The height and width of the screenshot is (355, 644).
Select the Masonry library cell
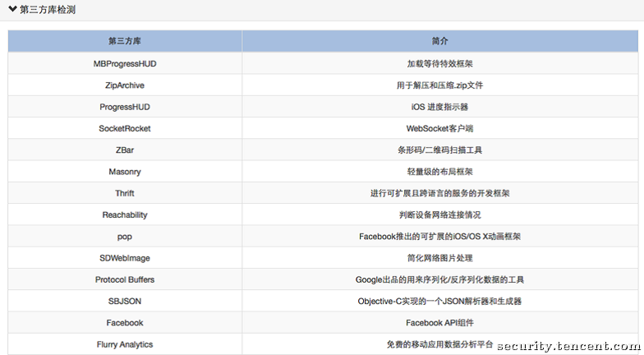(125, 172)
